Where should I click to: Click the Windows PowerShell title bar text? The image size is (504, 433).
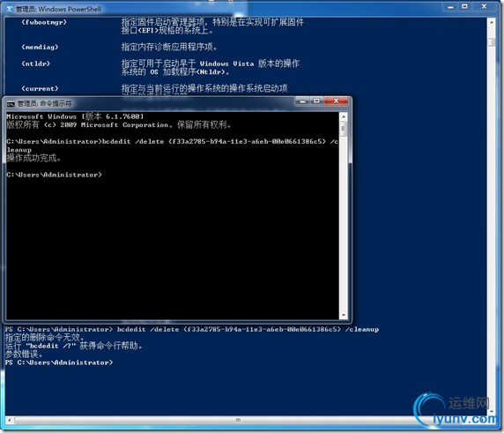pos(58,9)
